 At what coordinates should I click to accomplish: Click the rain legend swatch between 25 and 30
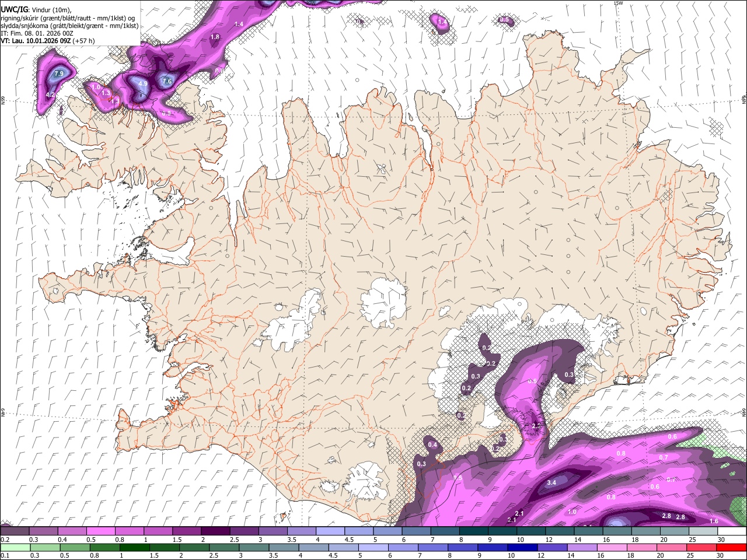(702, 547)
